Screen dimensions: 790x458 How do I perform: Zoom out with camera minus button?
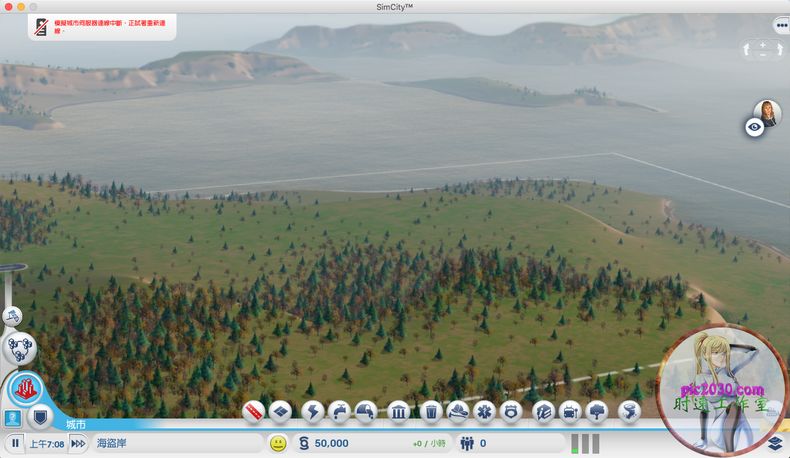[x=763, y=54]
